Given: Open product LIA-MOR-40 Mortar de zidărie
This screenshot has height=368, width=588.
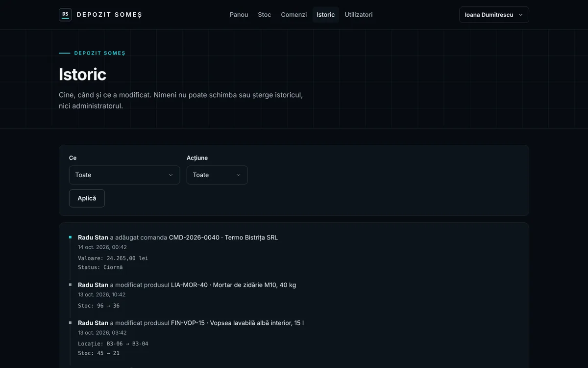Looking at the screenshot, I should 233,285.
